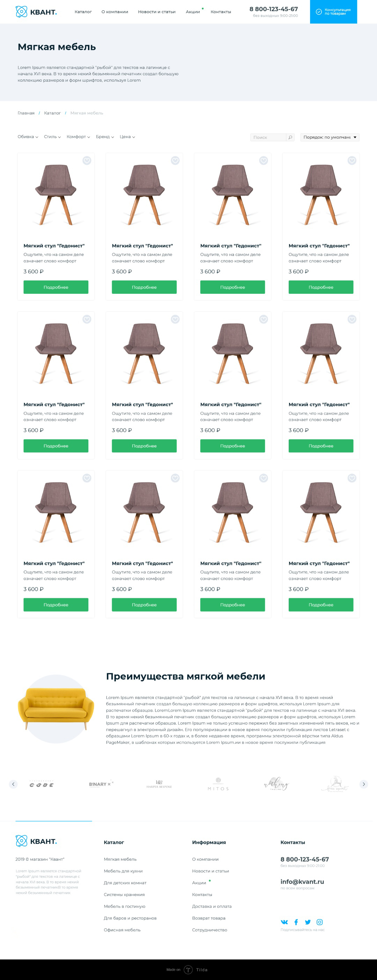Click the Квант logo in header
This screenshot has width=377, height=980.
[36, 12]
